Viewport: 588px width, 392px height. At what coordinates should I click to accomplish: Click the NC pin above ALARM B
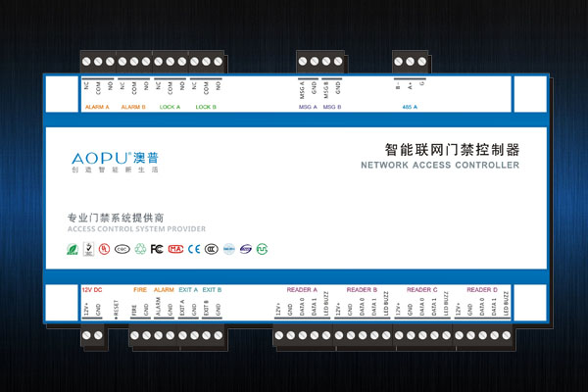tap(122, 86)
